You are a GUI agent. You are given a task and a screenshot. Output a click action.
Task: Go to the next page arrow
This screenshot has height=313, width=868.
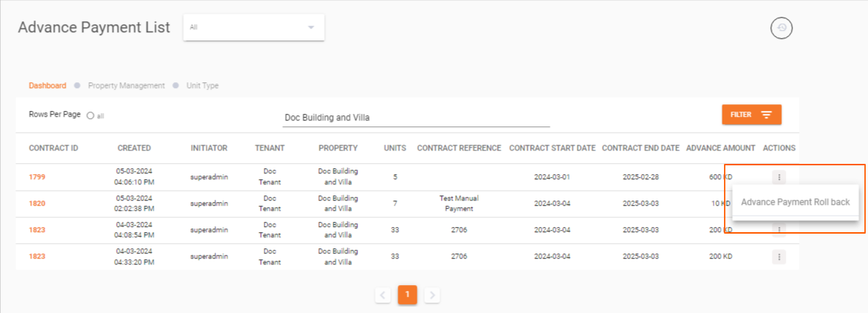[x=433, y=295]
